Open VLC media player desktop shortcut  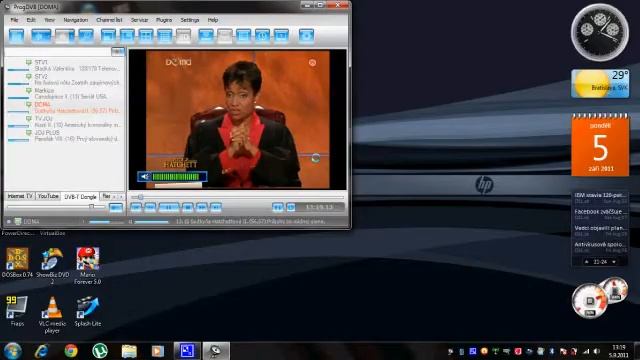click(52, 315)
